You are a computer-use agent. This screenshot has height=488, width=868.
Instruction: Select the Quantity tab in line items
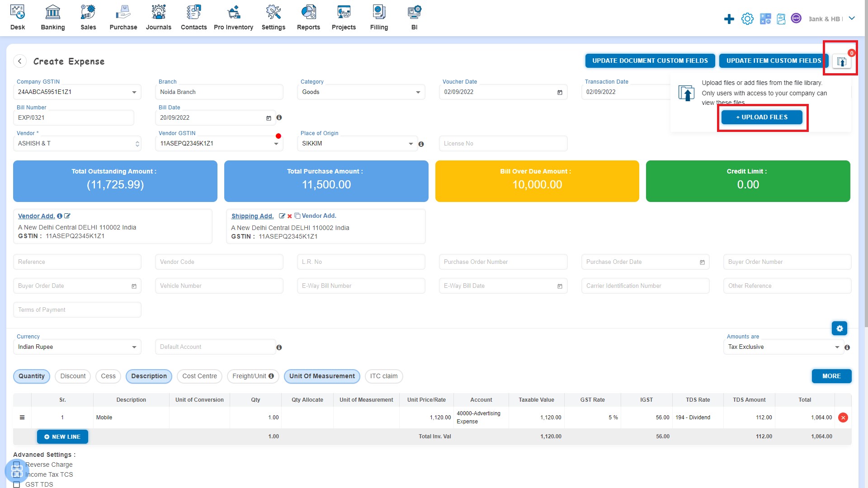(x=31, y=376)
